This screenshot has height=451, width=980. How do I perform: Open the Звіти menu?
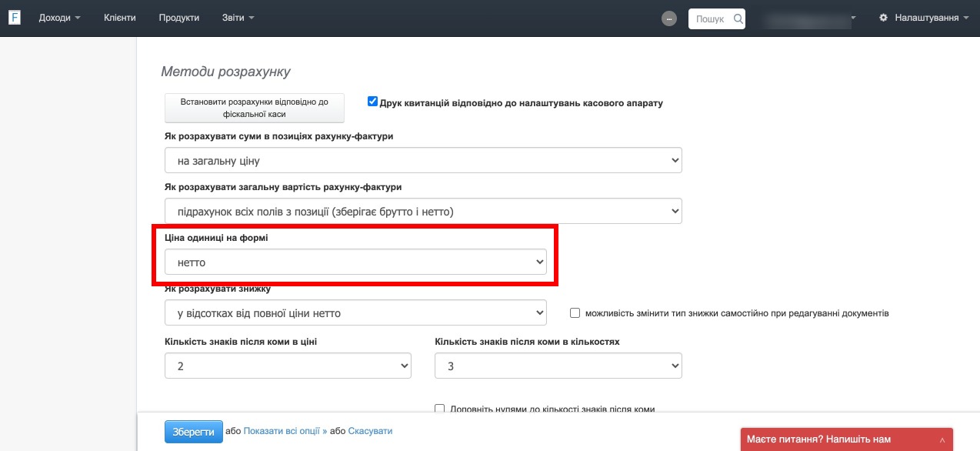tap(238, 18)
